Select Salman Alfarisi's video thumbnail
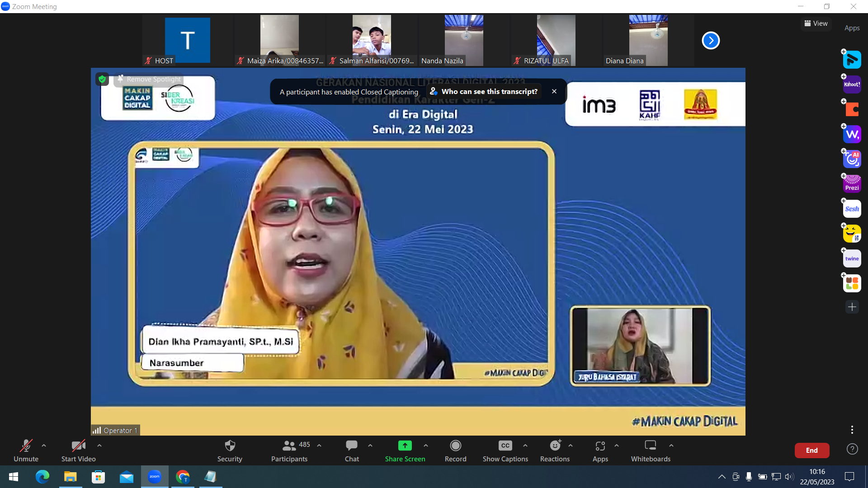 coord(372,40)
